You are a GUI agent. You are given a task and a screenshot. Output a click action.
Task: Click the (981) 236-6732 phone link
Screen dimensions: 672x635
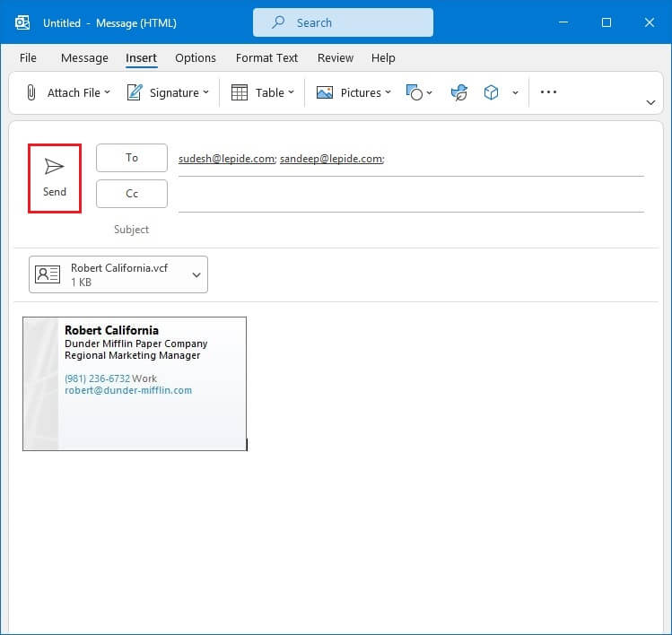pyautogui.click(x=97, y=378)
